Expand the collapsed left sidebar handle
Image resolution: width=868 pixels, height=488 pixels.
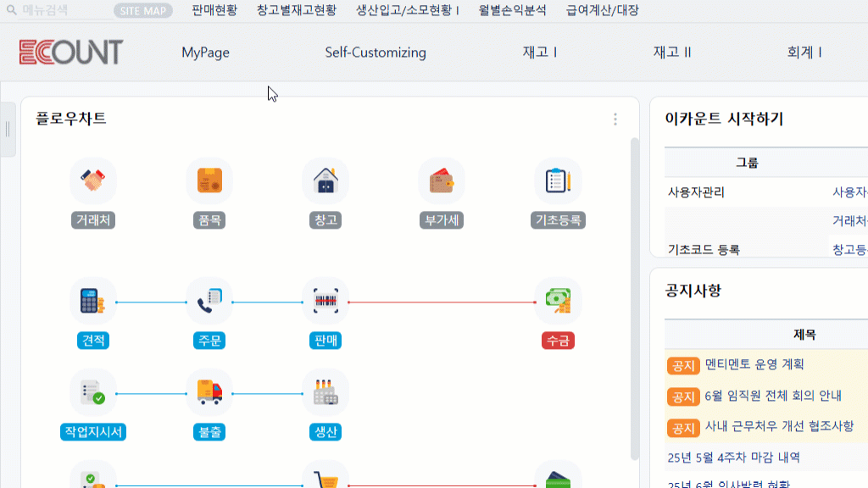tap(8, 129)
